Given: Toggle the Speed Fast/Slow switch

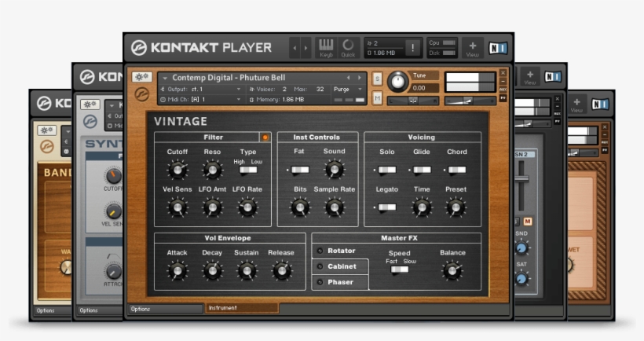Looking at the screenshot, I should (x=400, y=270).
